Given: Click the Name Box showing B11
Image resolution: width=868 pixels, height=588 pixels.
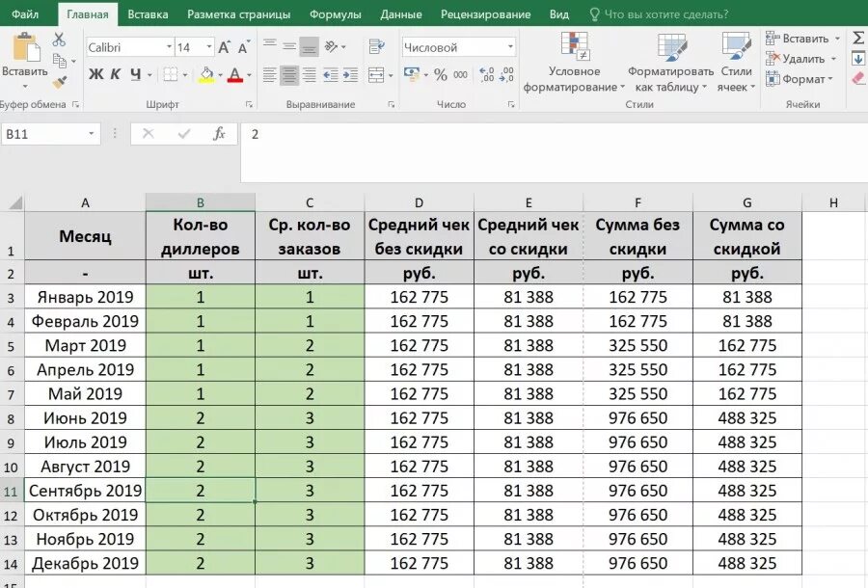Looking at the screenshot, I should (50, 134).
